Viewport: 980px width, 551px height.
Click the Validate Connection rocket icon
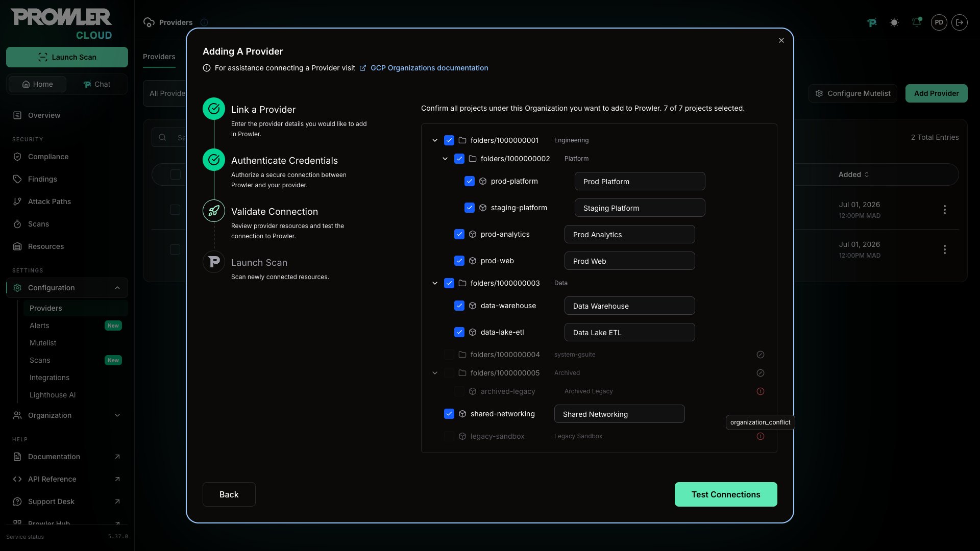[214, 211]
